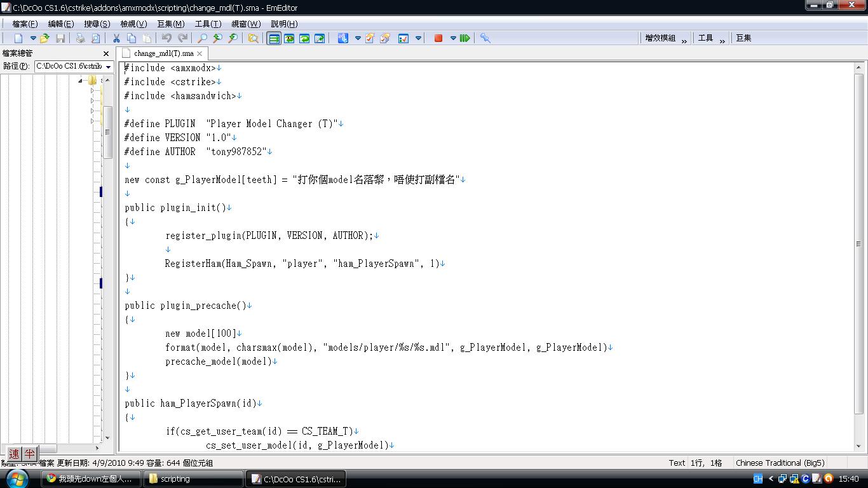Click the Redo arrow icon
Screen dimensions: 868x488
tap(182, 38)
